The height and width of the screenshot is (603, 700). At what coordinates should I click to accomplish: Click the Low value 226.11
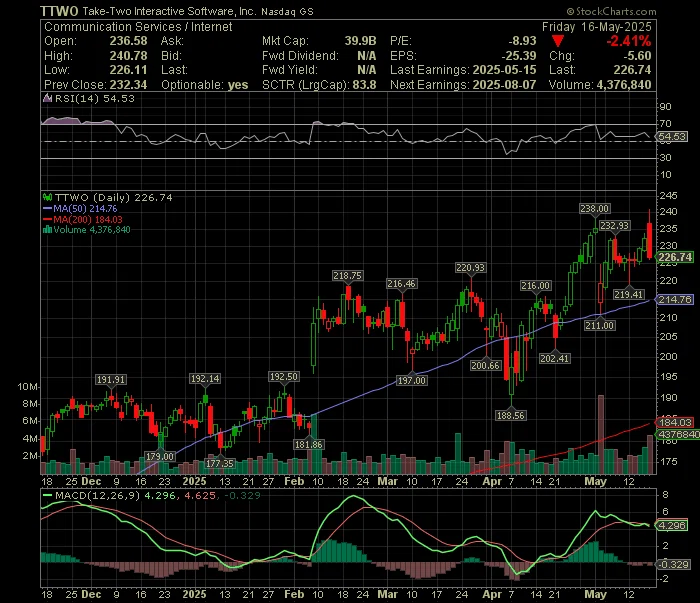point(129,70)
